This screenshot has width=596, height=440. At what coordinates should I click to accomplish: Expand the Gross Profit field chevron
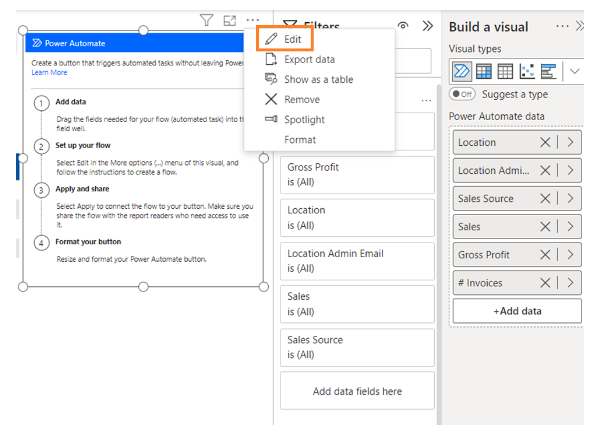tap(570, 255)
